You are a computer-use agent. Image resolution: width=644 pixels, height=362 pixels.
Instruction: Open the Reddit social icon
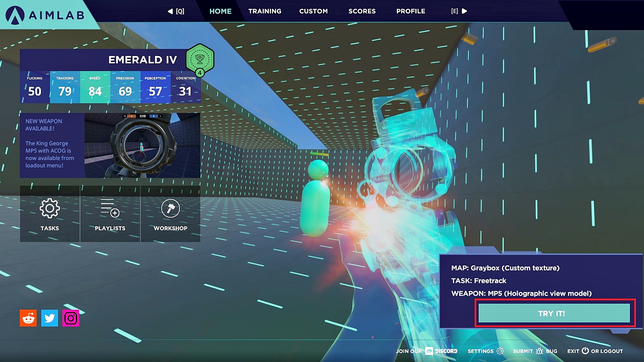(x=28, y=318)
